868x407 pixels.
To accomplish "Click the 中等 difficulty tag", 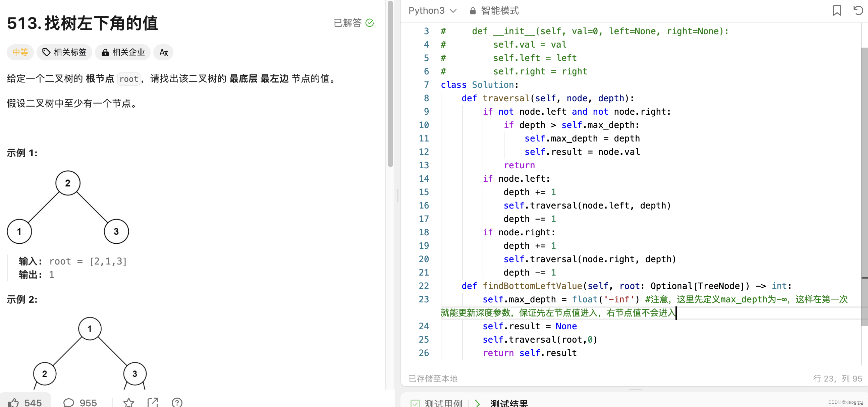I will 20,52.
